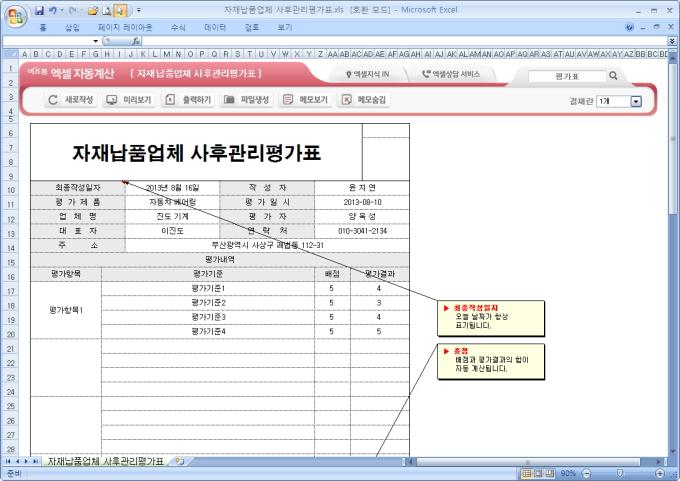Open the 엑셀지식 IN link tab
Viewport: 680px width, 481px height.
coord(367,74)
